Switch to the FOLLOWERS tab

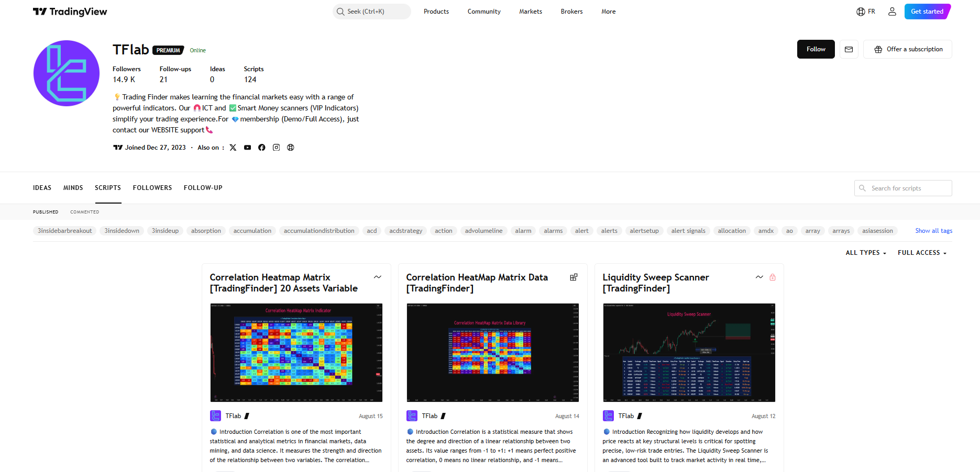tap(152, 188)
